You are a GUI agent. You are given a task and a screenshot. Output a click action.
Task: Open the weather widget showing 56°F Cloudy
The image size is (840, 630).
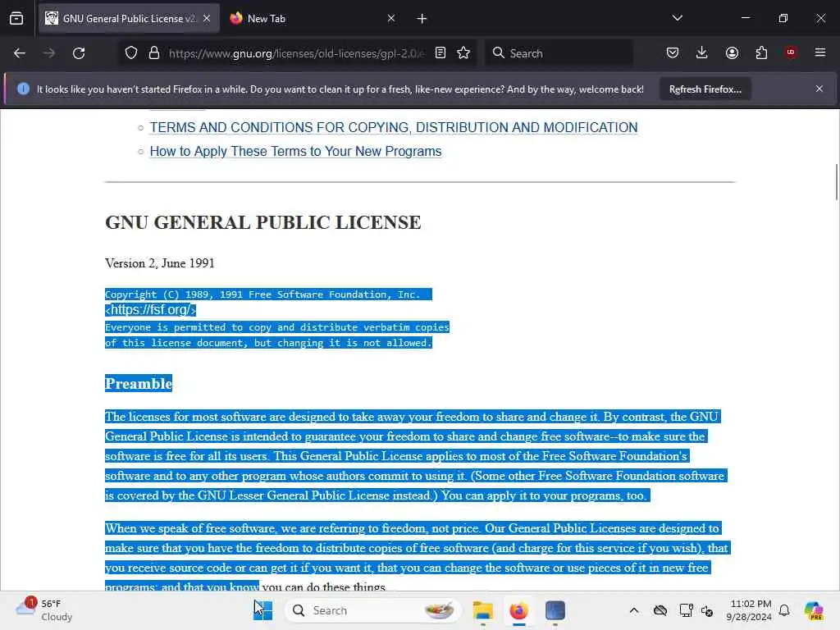tap(44, 610)
